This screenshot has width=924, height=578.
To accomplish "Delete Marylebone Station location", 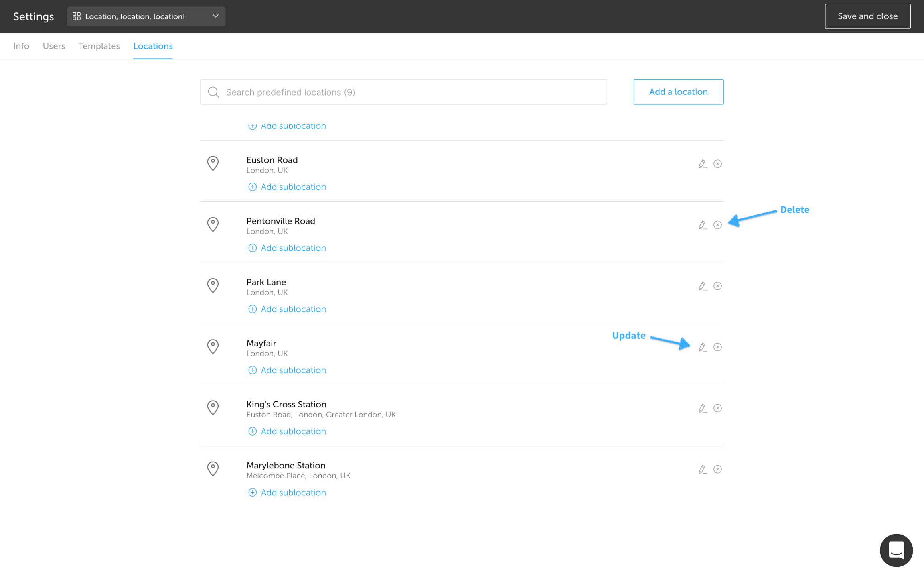I will coord(717,469).
